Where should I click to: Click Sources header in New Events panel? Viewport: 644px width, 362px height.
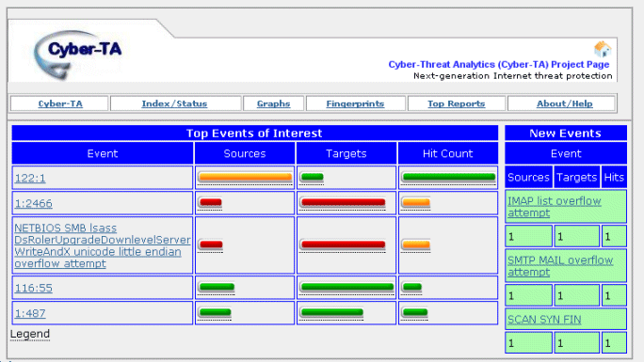point(528,177)
